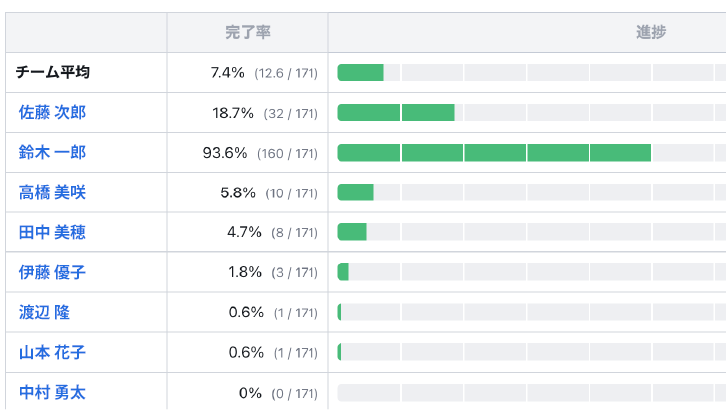Click the 進捗 column header
This screenshot has height=410, width=726.
click(650, 32)
